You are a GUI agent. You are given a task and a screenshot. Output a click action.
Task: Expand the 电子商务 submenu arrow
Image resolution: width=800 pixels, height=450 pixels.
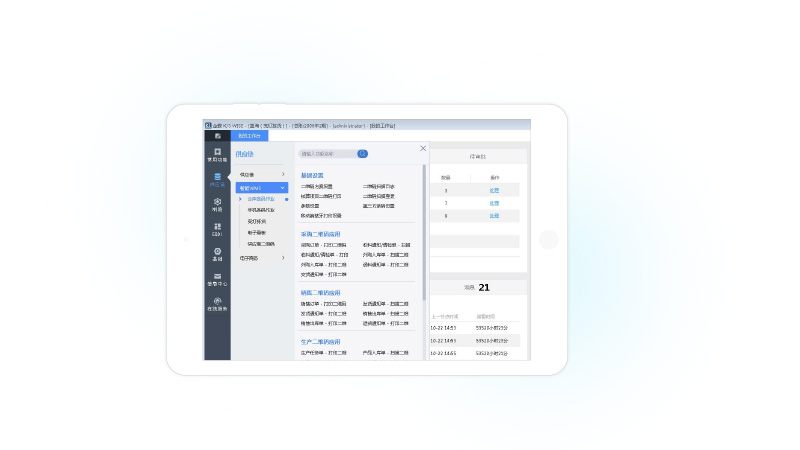(x=283, y=258)
